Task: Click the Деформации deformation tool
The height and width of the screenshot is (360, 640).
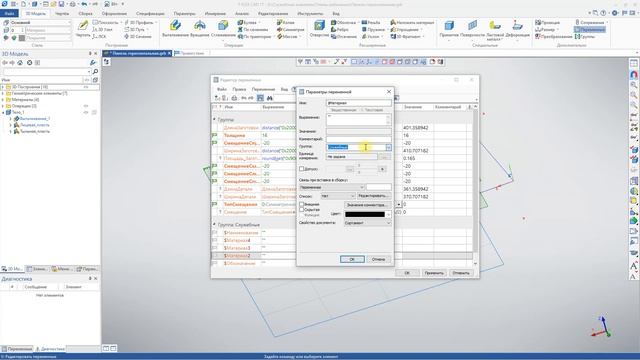Action: [x=518, y=29]
